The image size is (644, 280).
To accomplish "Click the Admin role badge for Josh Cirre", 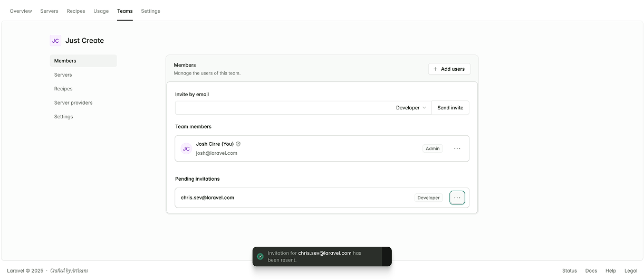I will pyautogui.click(x=432, y=149).
